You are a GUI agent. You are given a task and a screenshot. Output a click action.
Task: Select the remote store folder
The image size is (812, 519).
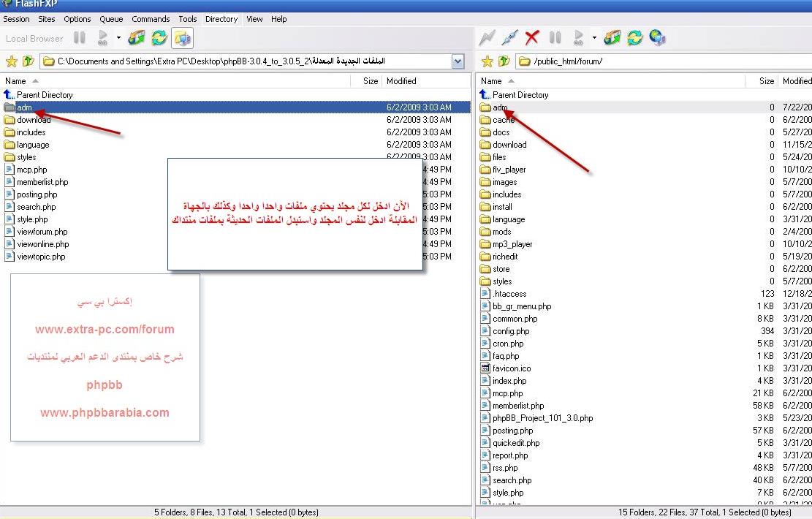tap(495, 269)
